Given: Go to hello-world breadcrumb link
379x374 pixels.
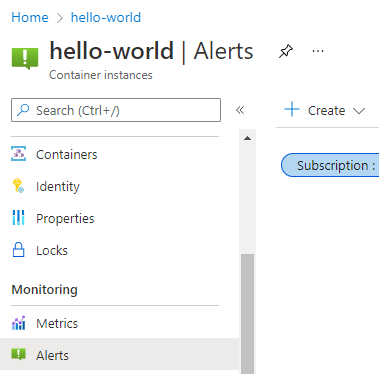Looking at the screenshot, I should coord(106,17).
